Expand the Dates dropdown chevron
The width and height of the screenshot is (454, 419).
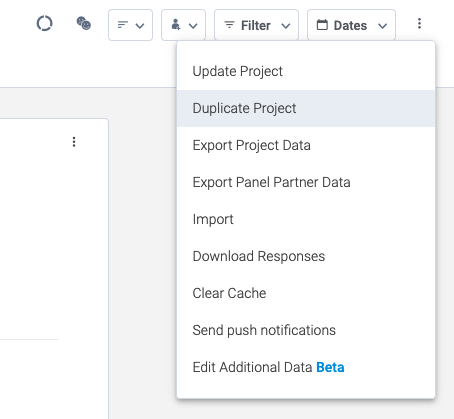pyautogui.click(x=383, y=26)
